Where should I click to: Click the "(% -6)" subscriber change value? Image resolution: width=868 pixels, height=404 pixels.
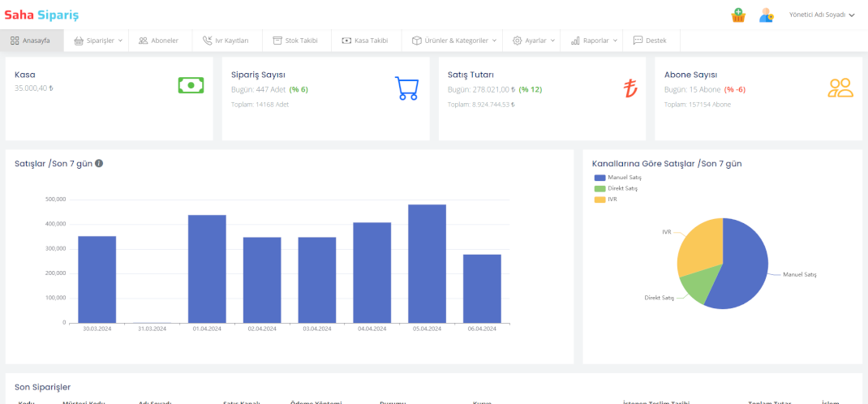point(735,89)
